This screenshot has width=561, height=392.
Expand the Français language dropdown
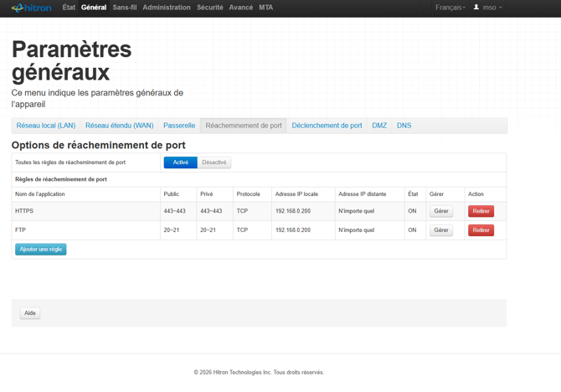[450, 8]
